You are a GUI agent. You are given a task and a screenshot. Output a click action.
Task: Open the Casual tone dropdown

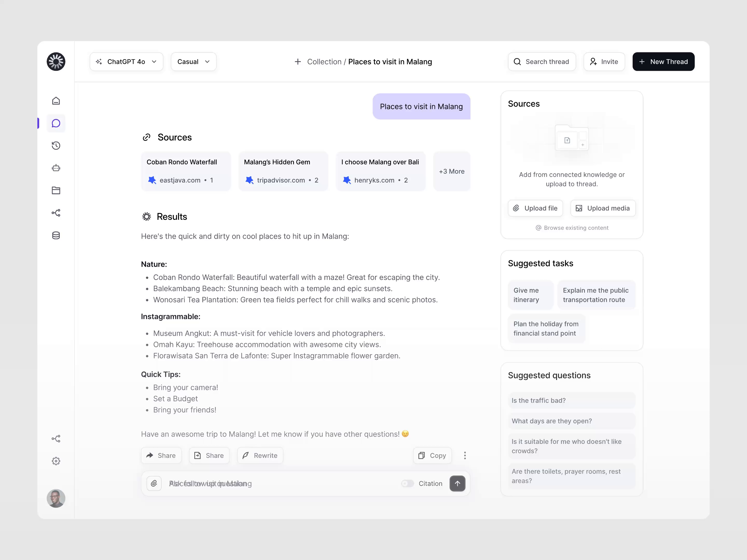[193, 61]
